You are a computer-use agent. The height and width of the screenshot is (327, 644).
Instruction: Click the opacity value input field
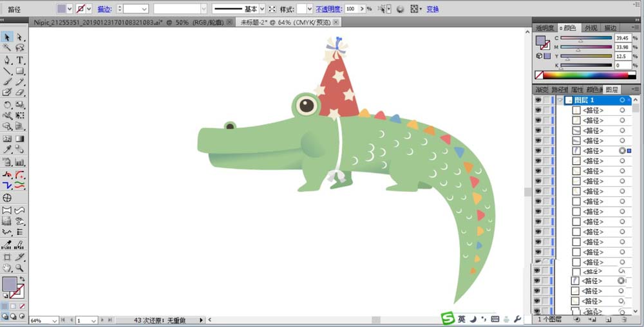click(x=352, y=10)
